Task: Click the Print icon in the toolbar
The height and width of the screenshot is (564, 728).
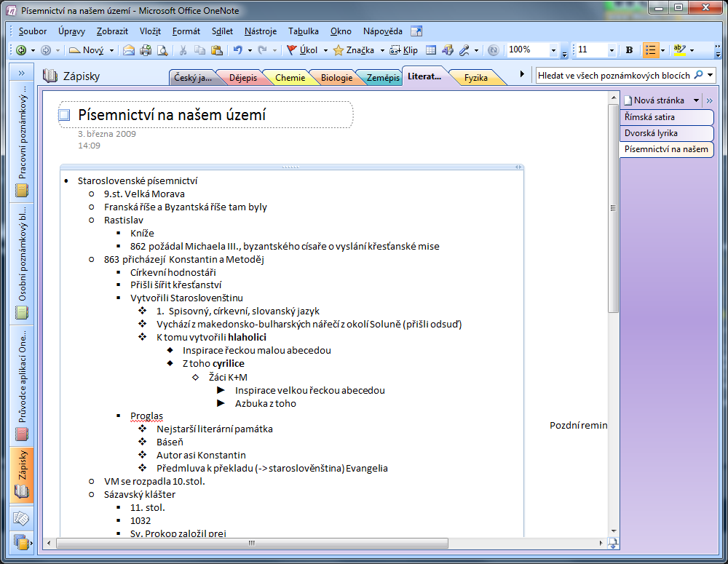Action: [146, 50]
